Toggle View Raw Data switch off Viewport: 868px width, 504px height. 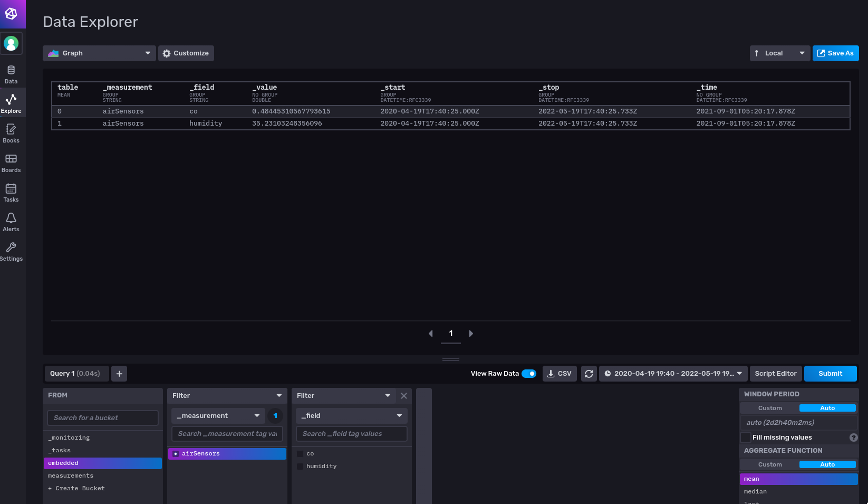point(528,374)
